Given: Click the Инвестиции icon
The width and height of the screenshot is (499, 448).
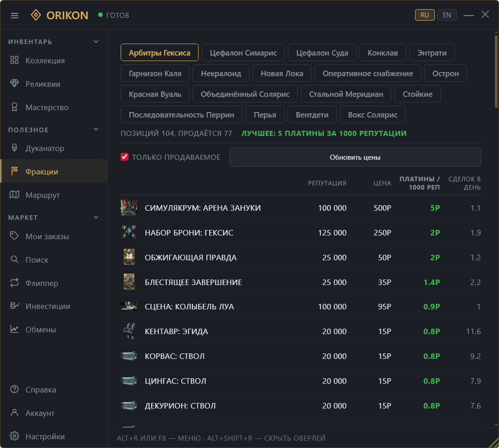Looking at the screenshot, I should point(14,306).
